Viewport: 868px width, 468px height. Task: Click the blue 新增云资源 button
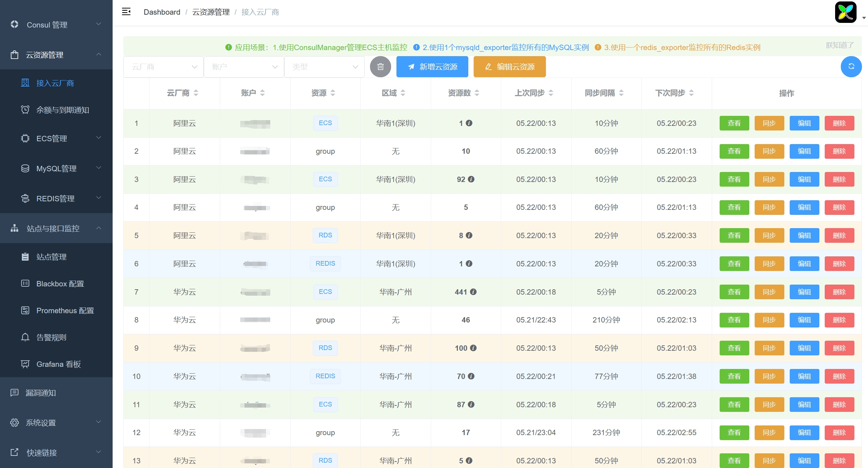coord(432,67)
